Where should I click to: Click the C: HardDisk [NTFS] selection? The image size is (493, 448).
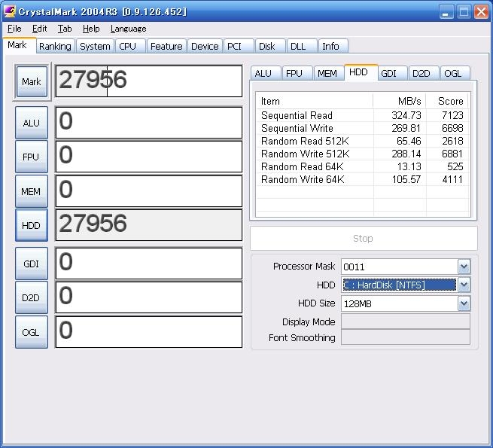(x=400, y=285)
